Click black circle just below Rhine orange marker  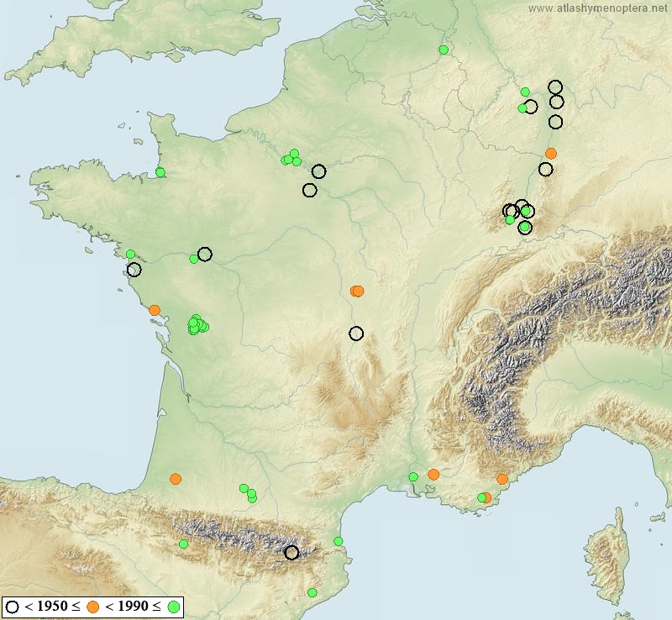click(545, 170)
